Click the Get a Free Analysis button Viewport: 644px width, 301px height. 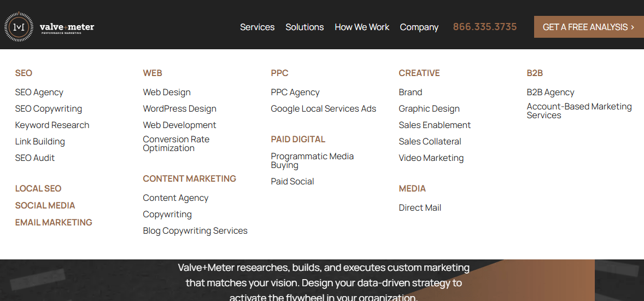(589, 27)
